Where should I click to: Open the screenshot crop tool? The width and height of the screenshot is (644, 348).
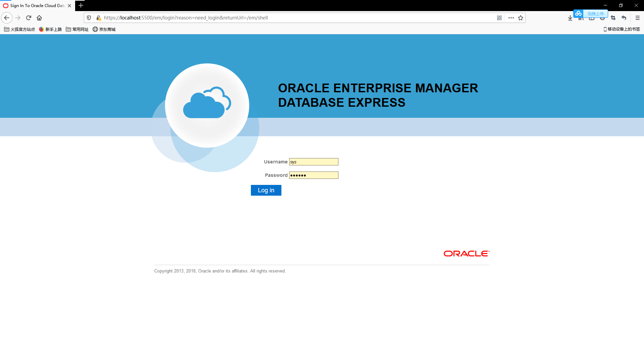[x=613, y=18]
